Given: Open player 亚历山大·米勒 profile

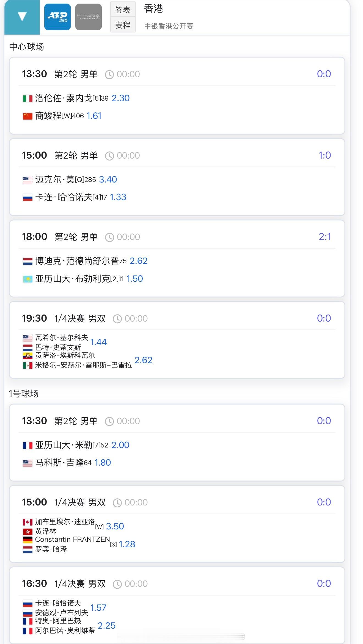Looking at the screenshot, I should click(64, 445).
